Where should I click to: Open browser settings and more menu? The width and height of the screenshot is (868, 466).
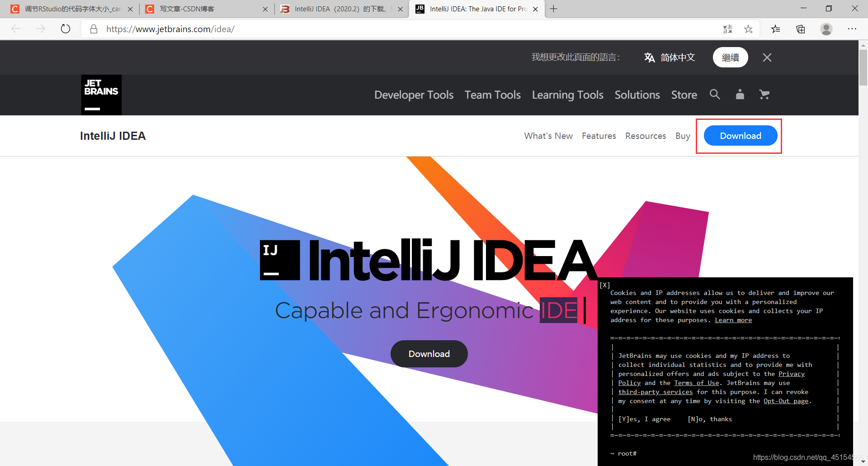(852, 29)
